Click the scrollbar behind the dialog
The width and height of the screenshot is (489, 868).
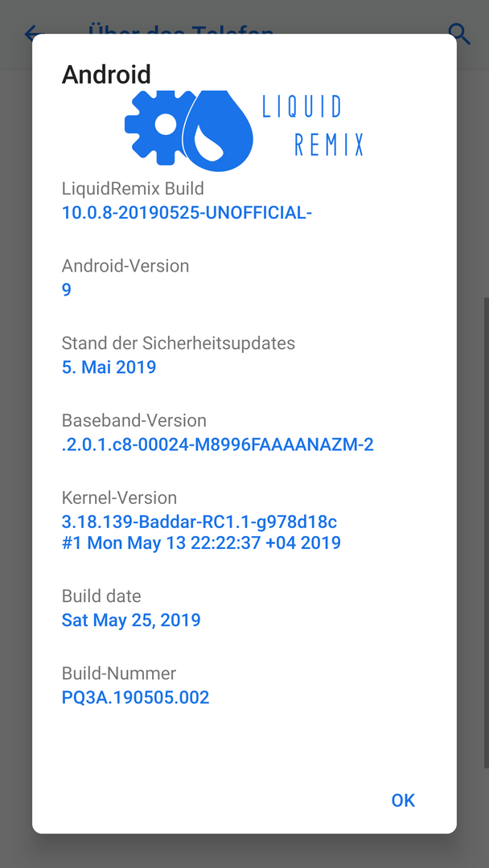(487, 531)
